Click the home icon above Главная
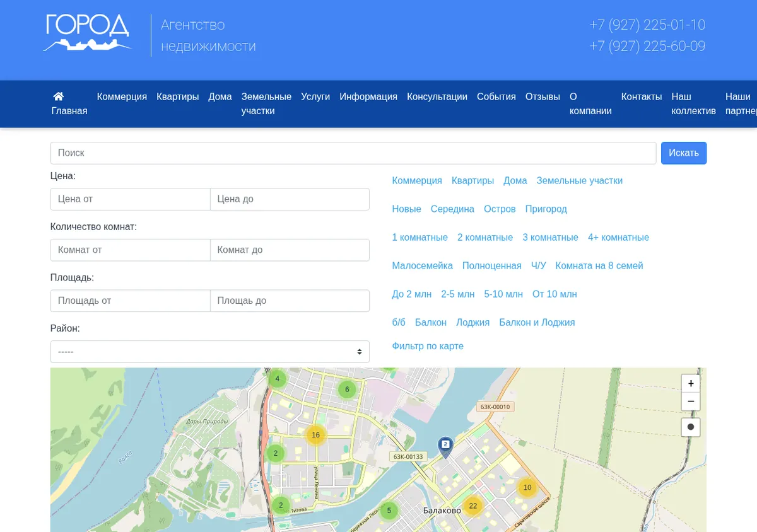The width and height of the screenshot is (757, 532). [x=59, y=96]
